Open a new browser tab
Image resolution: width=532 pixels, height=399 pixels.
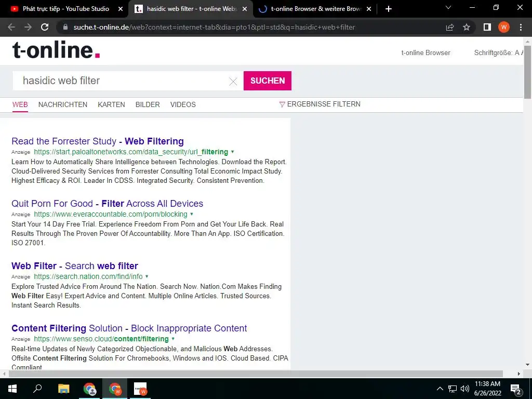389,9
